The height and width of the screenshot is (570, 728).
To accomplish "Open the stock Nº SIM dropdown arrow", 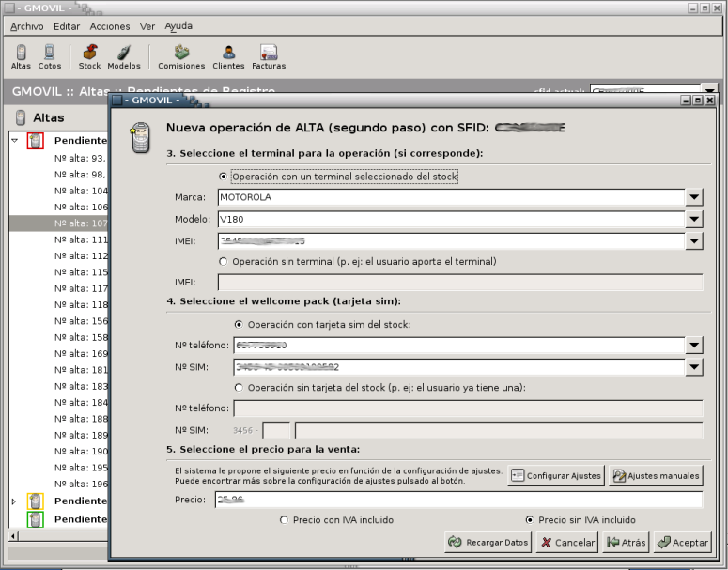I will (694, 366).
